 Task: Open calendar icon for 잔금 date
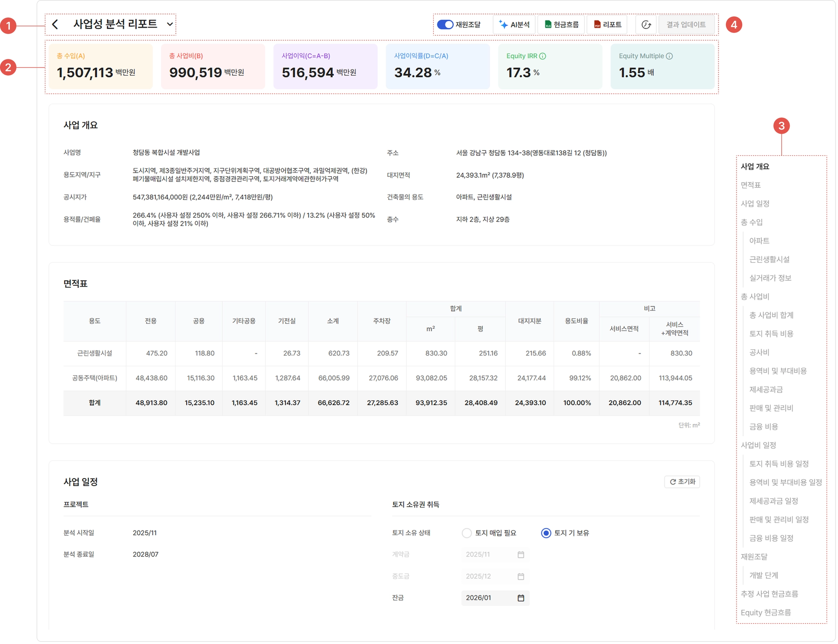520,598
